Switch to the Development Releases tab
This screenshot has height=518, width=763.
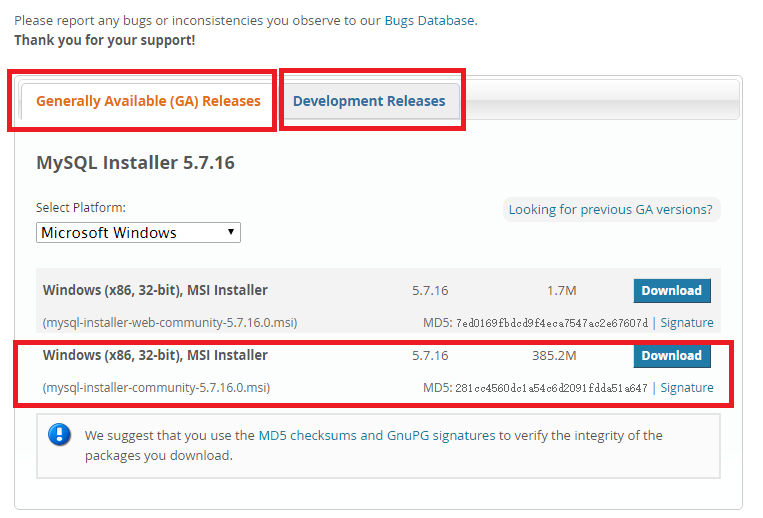click(369, 101)
